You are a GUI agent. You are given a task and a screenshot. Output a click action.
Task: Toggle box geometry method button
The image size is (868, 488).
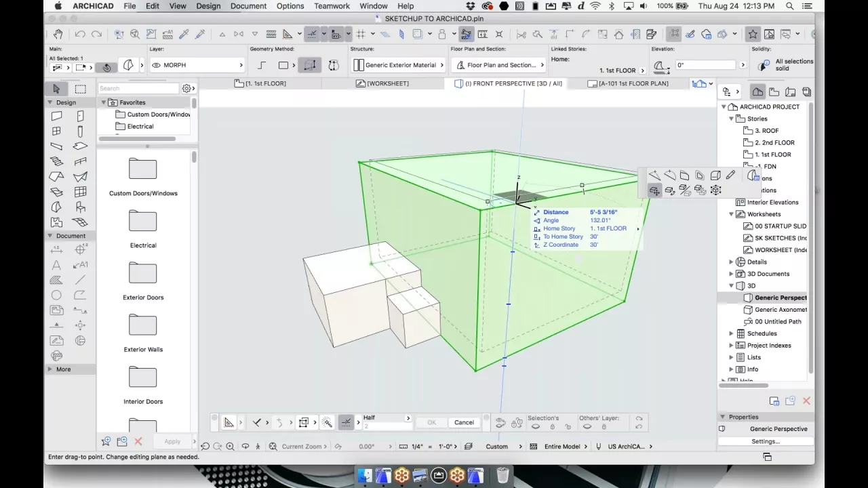pos(310,65)
